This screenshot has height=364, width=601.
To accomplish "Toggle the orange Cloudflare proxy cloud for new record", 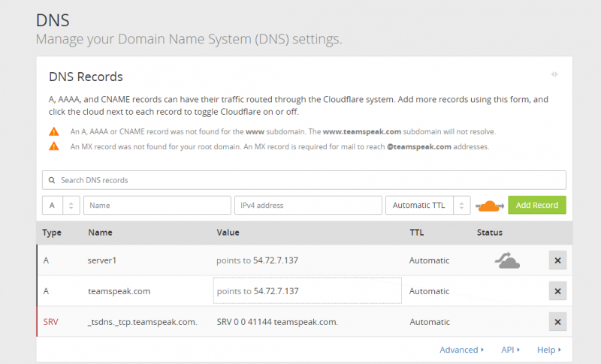I will 490,206.
